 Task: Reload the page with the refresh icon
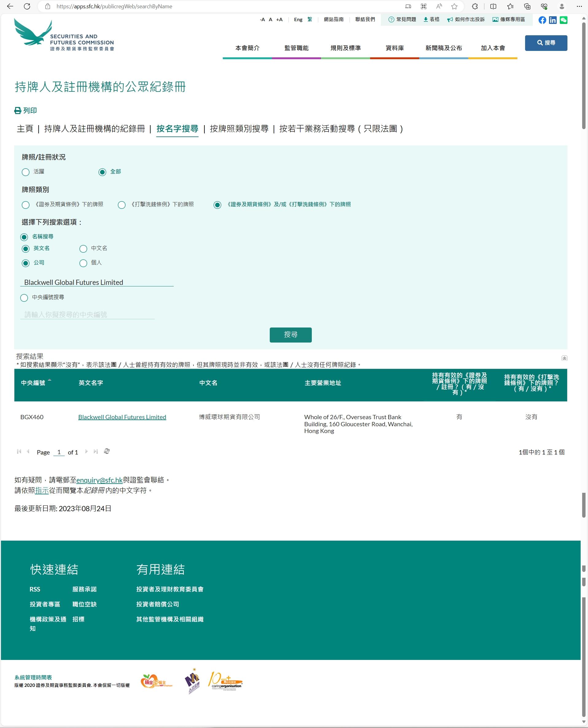27,6
